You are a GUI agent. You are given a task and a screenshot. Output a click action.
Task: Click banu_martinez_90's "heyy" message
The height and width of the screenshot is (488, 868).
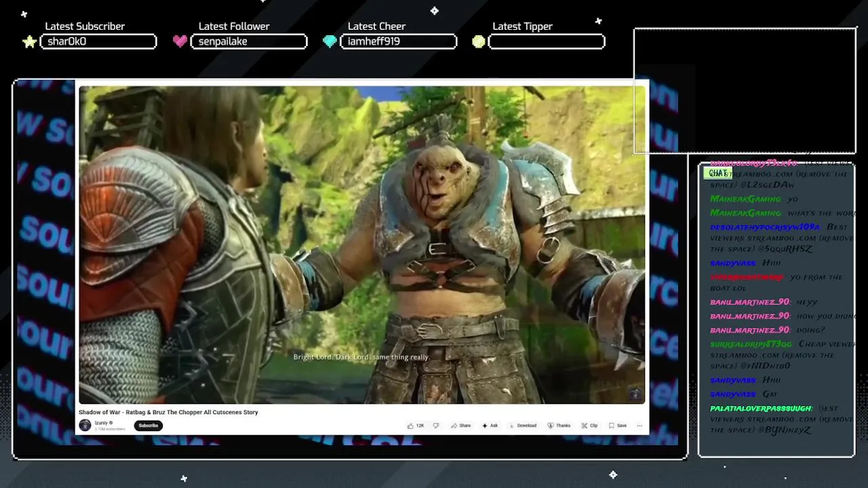pos(807,302)
